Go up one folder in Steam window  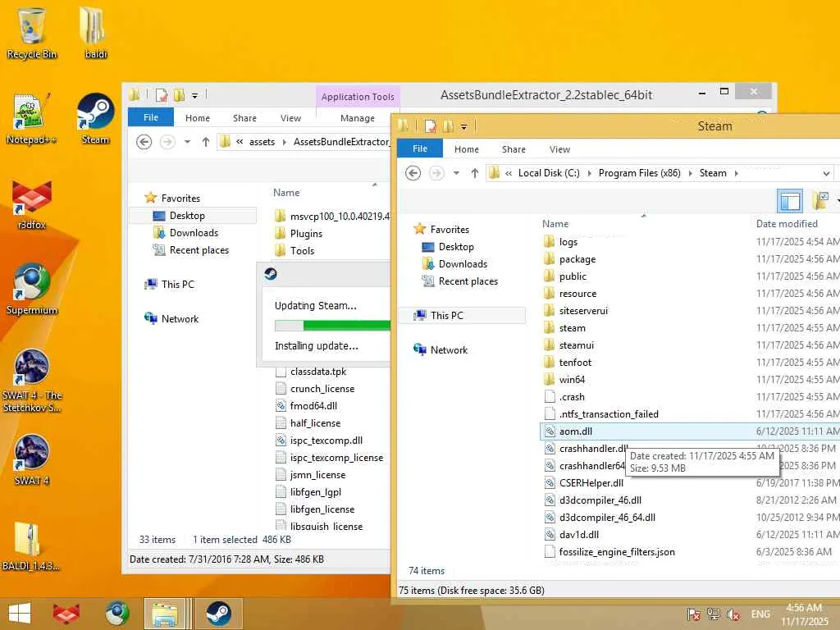474,173
